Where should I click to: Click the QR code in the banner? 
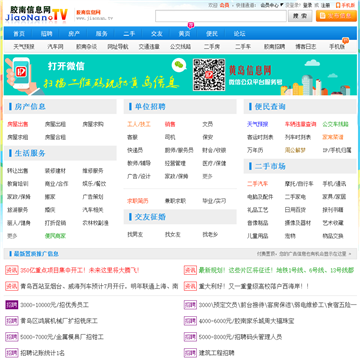coord(209,75)
